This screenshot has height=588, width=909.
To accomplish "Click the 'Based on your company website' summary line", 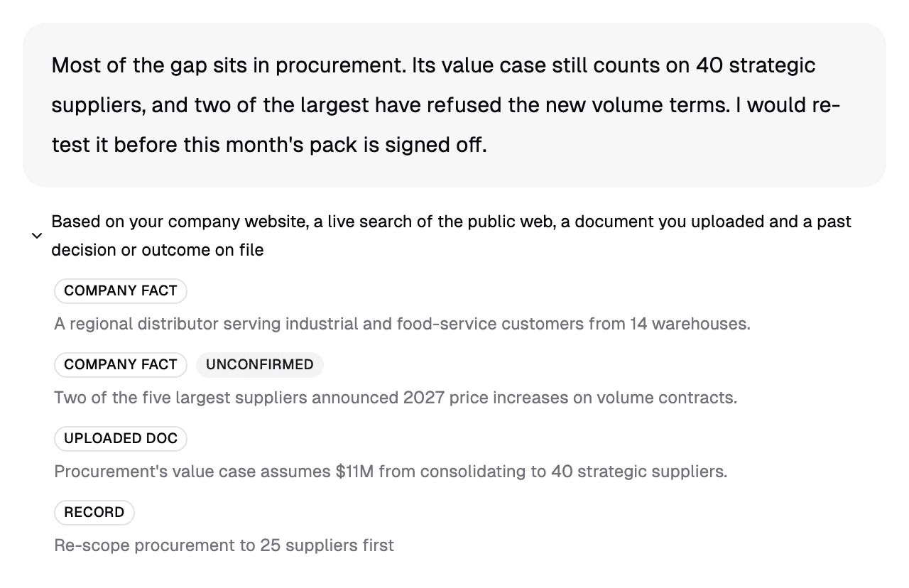I will 451,236.
